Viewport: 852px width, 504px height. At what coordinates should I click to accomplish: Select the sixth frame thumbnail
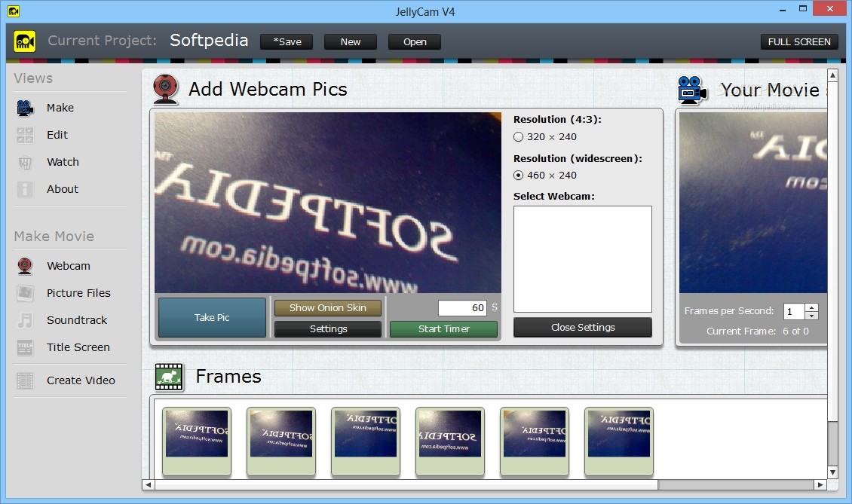[619, 441]
